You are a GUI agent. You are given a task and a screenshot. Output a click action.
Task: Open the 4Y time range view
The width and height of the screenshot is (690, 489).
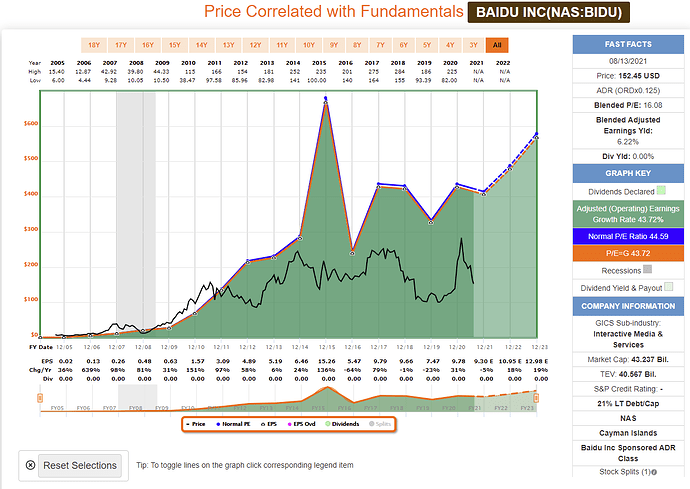click(450, 45)
